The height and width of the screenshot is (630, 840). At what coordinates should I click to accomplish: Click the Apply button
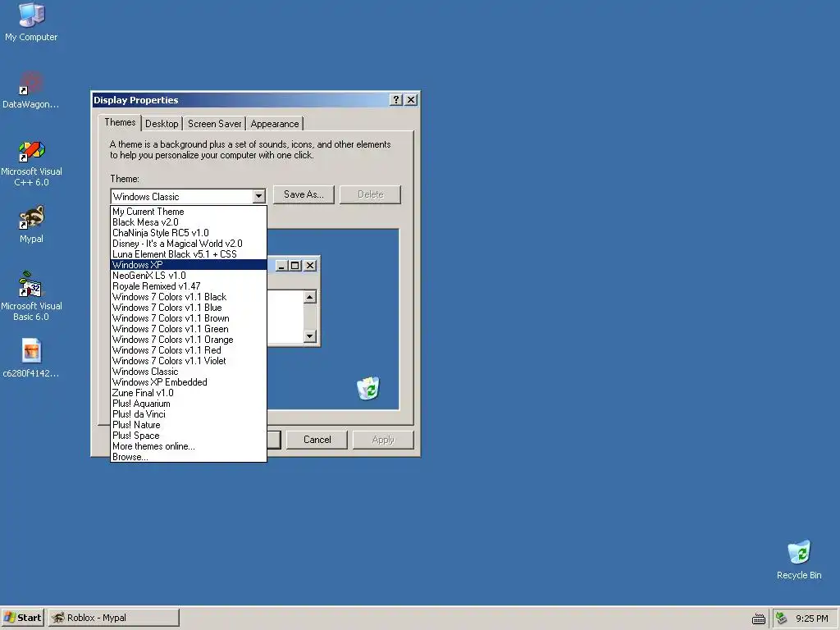coord(383,440)
